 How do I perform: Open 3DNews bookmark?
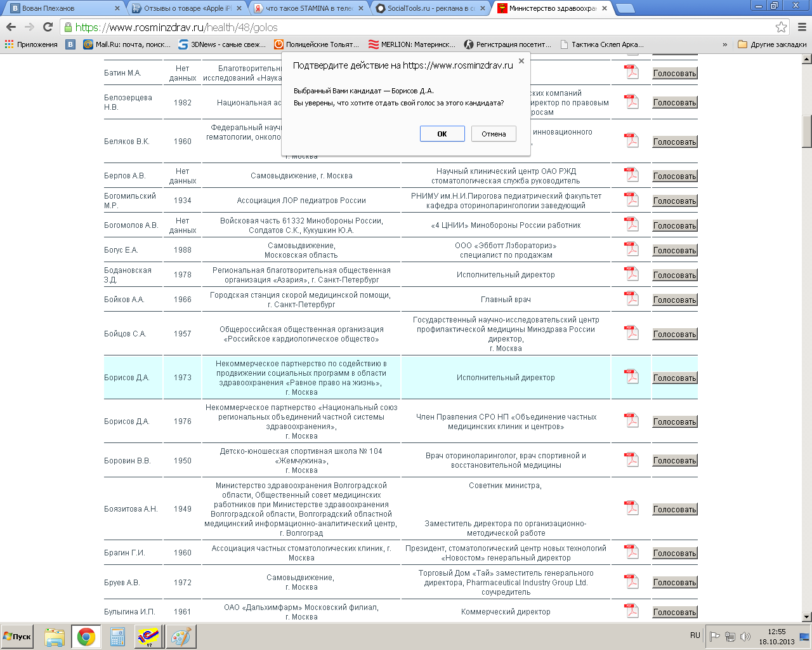click(x=222, y=44)
